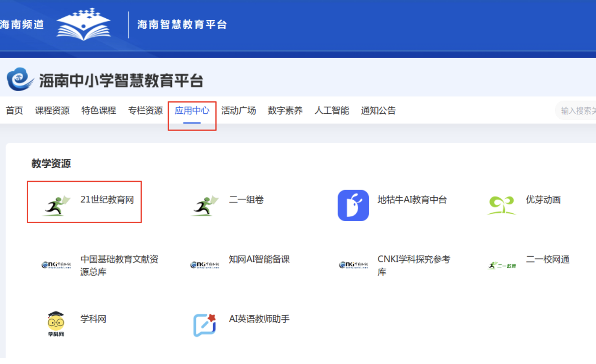The width and height of the screenshot is (596, 364).
Task: Click the 21世纪教育网 runner icon
Action: pyautogui.click(x=56, y=205)
